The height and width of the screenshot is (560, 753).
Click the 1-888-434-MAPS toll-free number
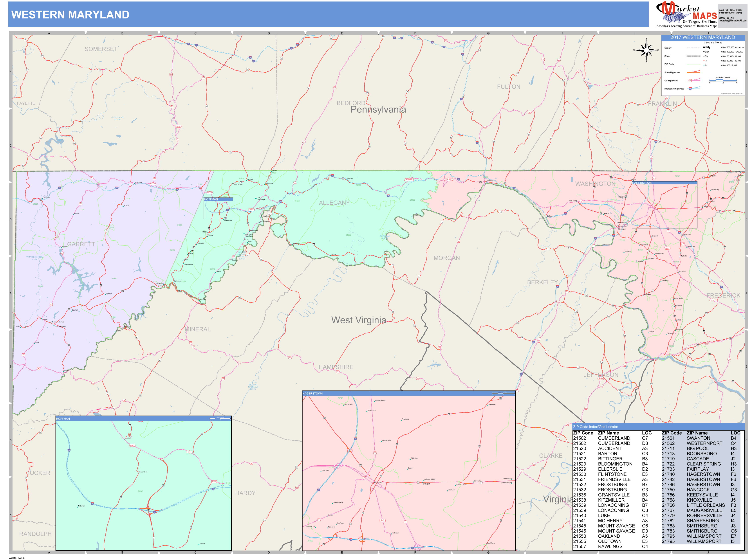coord(731,13)
